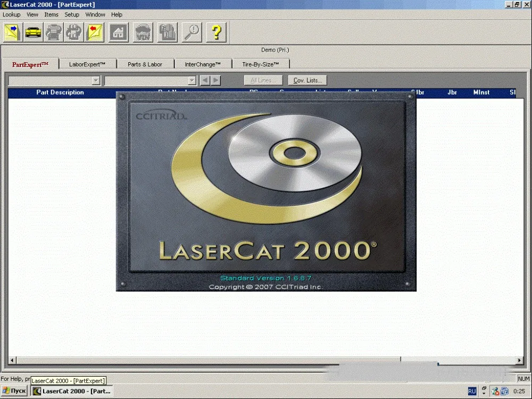Click the Cov. Lists button
Screen dimensions: 532x399
pos(307,80)
